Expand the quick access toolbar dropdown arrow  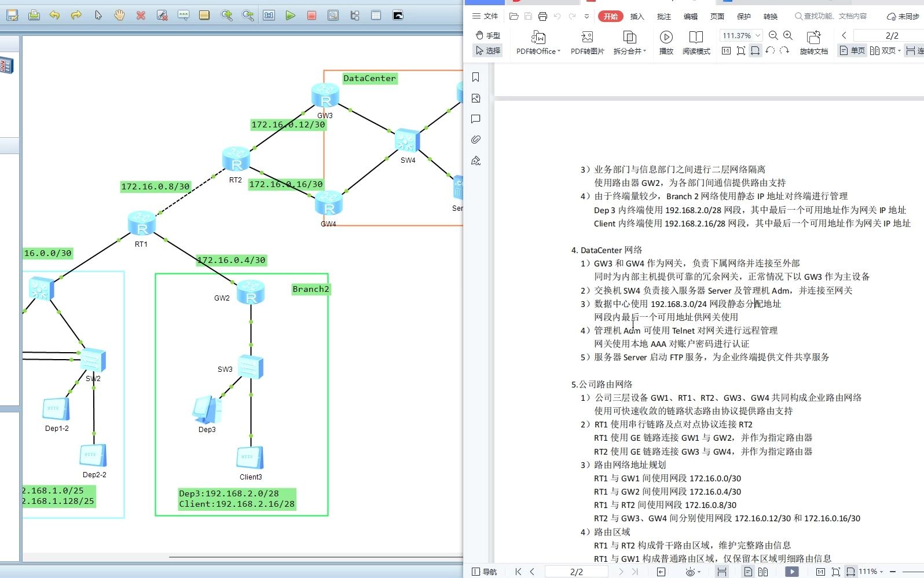[586, 16]
